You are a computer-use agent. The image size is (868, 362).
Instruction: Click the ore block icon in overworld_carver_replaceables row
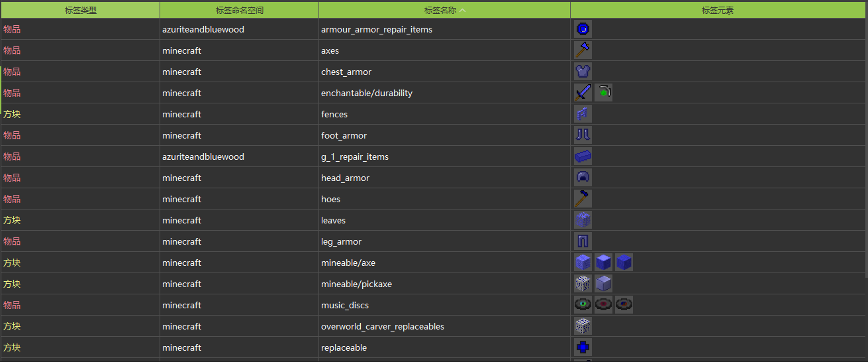(583, 326)
